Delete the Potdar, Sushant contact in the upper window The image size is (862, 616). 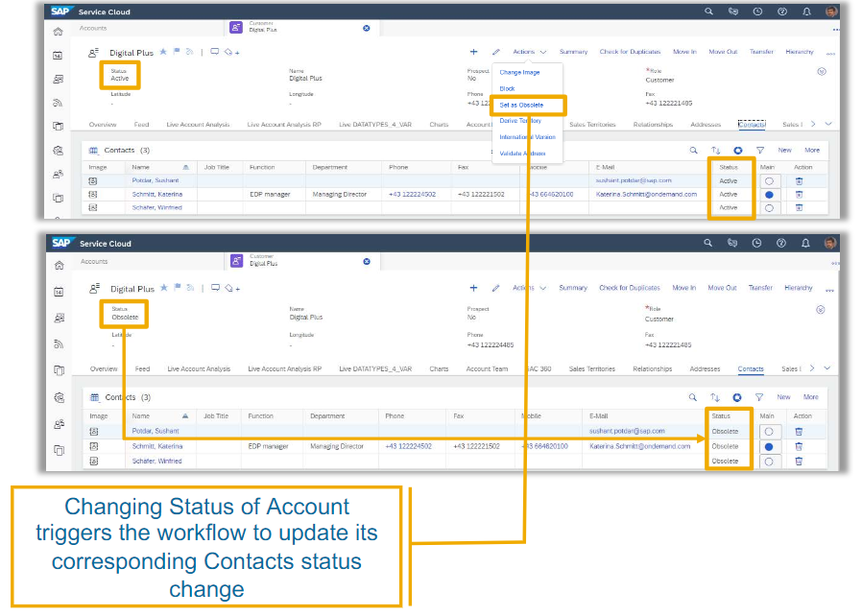pos(800,180)
